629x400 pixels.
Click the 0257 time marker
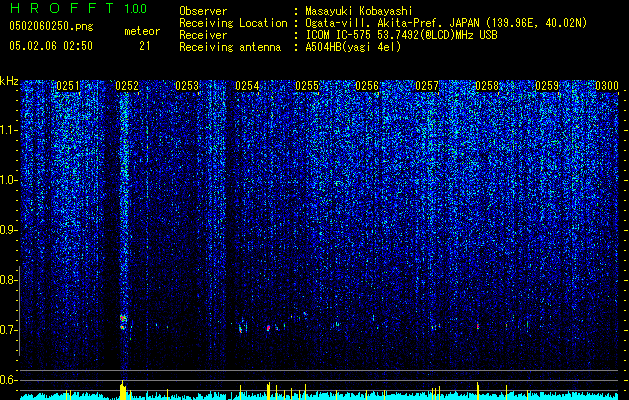tap(427, 86)
